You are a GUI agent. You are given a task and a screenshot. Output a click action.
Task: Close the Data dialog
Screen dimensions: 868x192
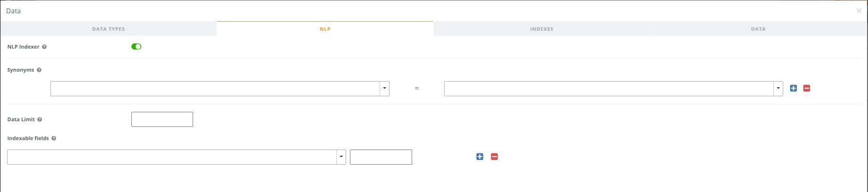click(x=859, y=11)
